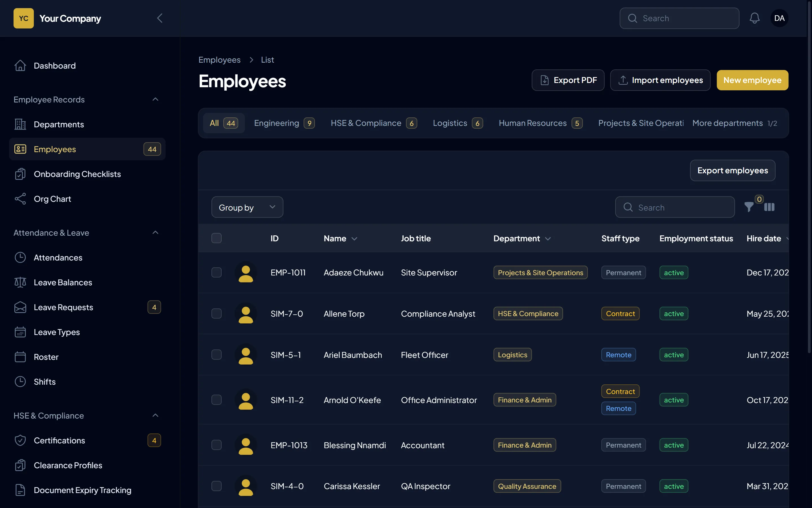Image resolution: width=812 pixels, height=508 pixels.
Task: Select the All tab
Action: (x=224, y=123)
